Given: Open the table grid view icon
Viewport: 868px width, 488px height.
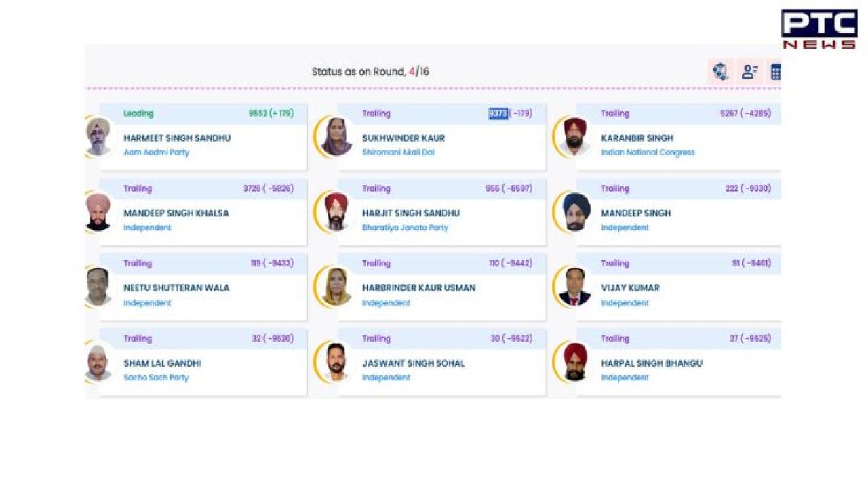Looking at the screenshot, I should (x=776, y=72).
